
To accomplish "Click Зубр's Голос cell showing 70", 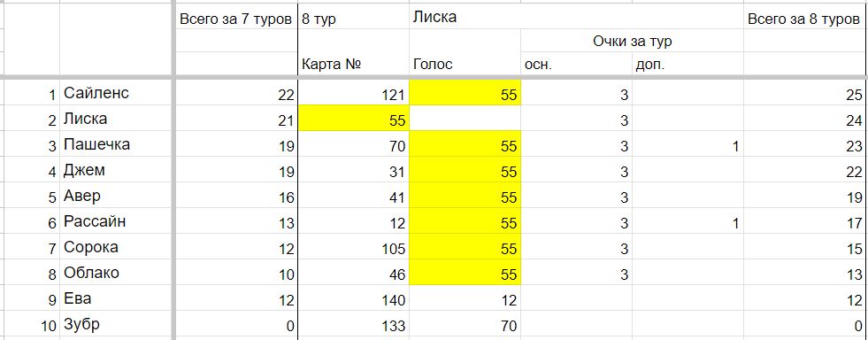I will (x=465, y=324).
